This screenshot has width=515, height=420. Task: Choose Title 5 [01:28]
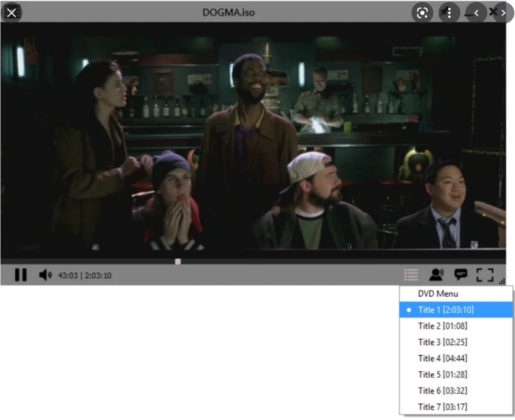pos(456,374)
